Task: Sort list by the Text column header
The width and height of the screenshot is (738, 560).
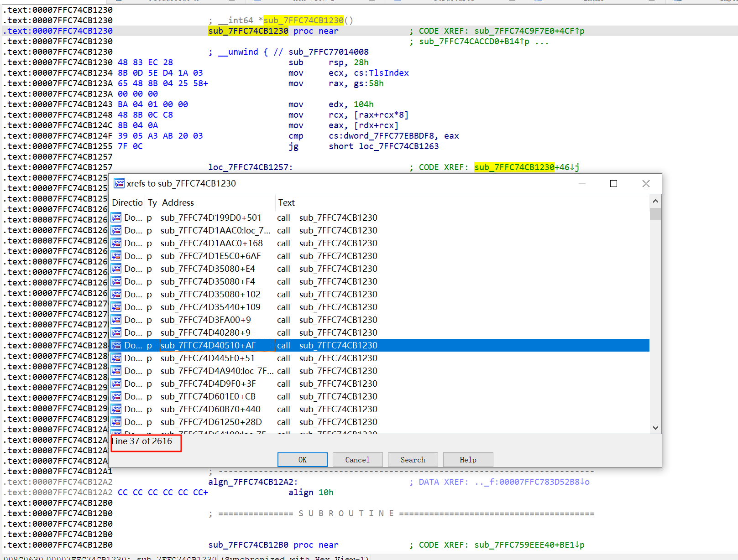Action: (287, 202)
